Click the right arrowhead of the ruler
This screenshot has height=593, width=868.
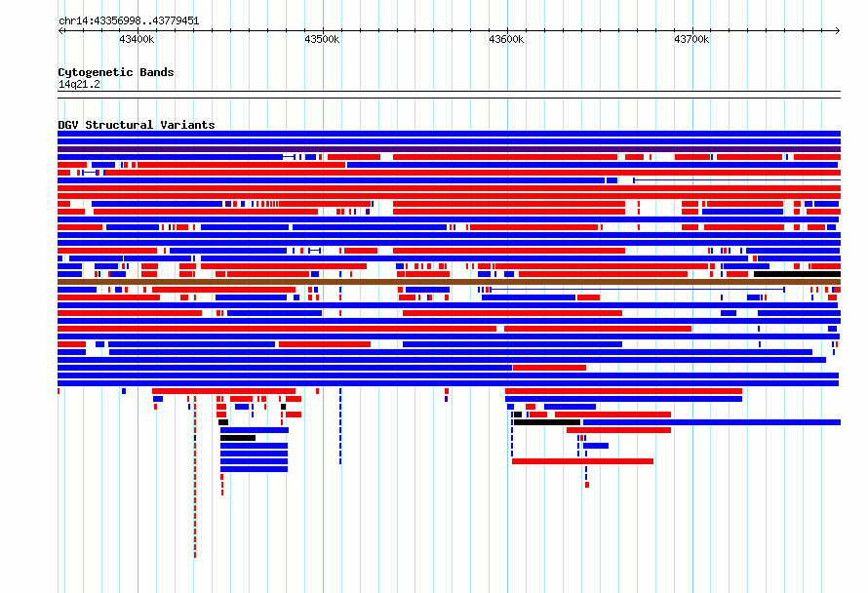pos(838,30)
